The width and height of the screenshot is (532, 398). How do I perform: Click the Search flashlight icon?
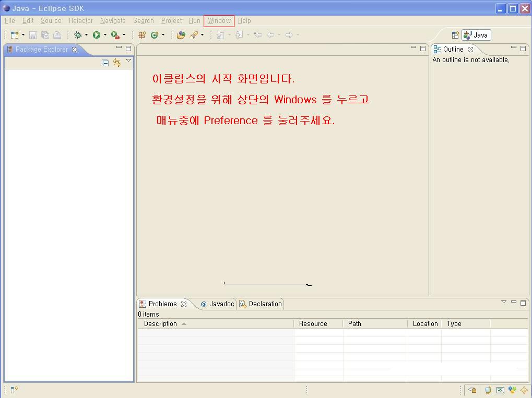[194, 35]
